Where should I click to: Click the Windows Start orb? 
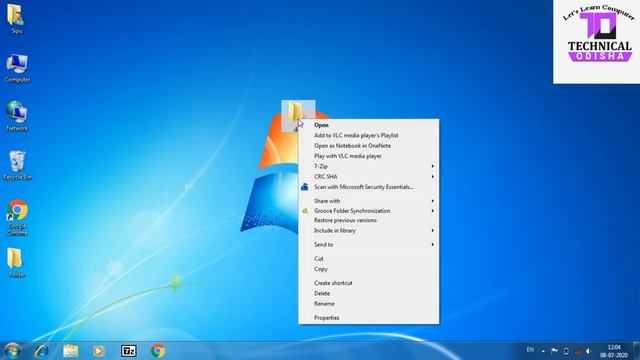[x=12, y=351]
